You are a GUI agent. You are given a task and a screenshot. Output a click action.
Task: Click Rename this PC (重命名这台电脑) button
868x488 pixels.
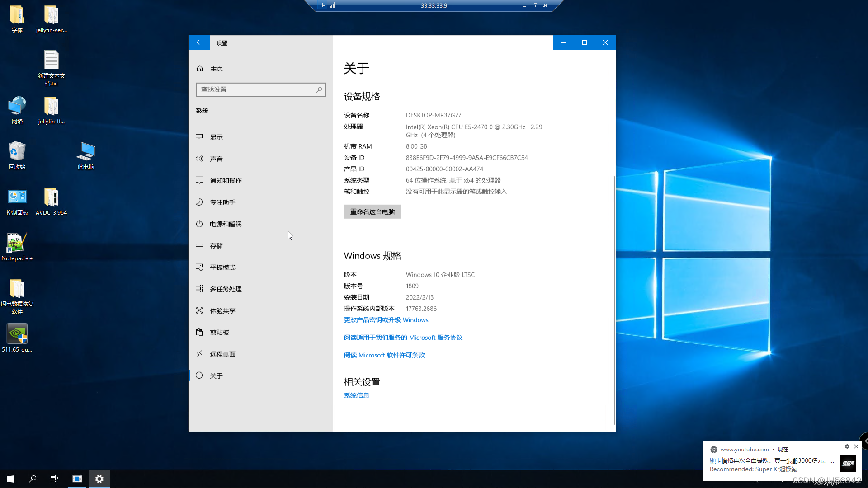(372, 212)
